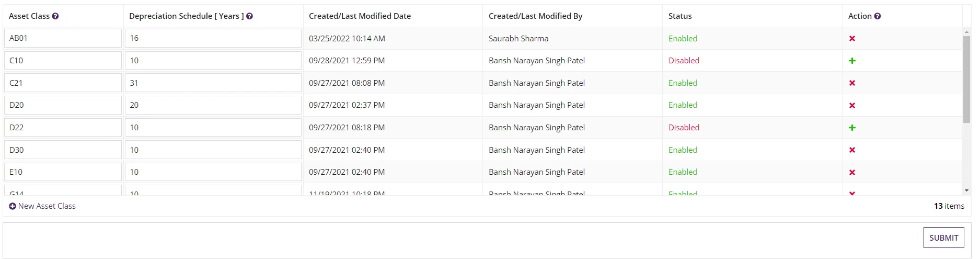
Task: Disable asset class D30 with red X
Action: (852, 150)
